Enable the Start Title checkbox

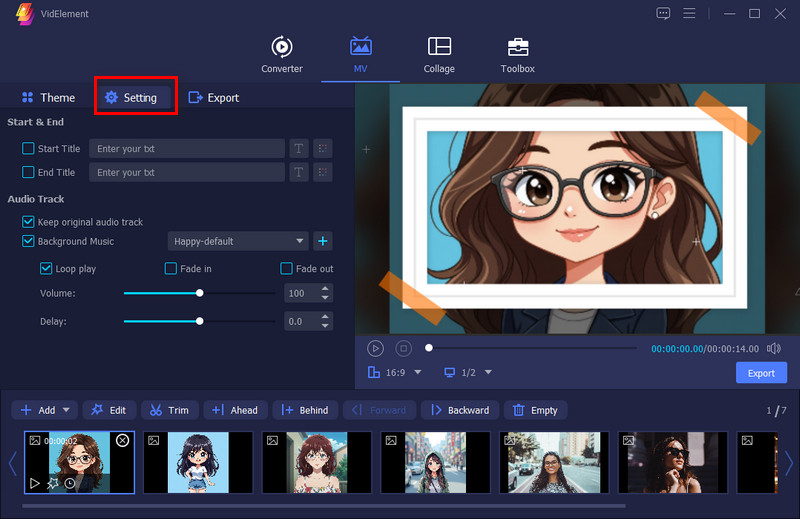[x=28, y=149]
